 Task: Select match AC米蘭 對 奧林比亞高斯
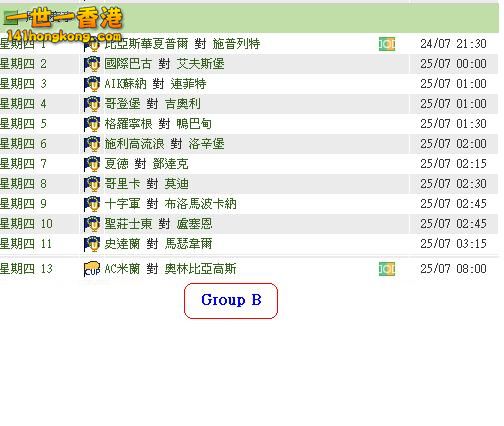pyautogui.click(x=170, y=269)
